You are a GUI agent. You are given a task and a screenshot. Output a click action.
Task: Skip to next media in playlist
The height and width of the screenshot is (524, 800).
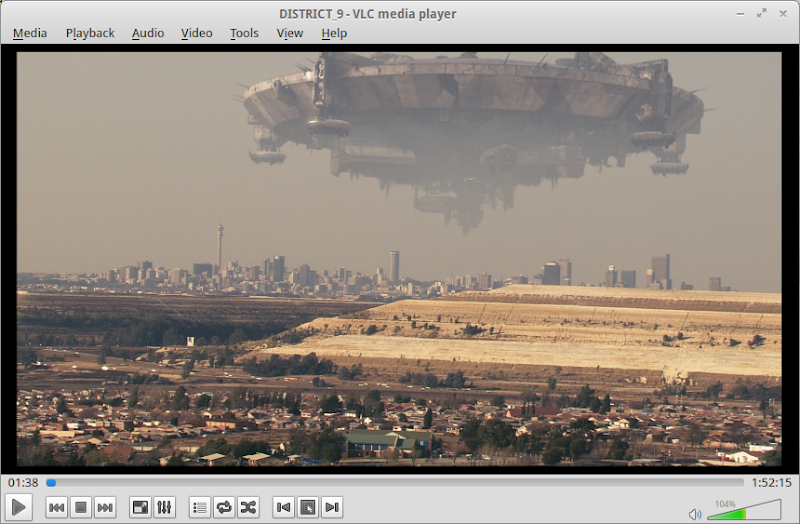coord(105,507)
